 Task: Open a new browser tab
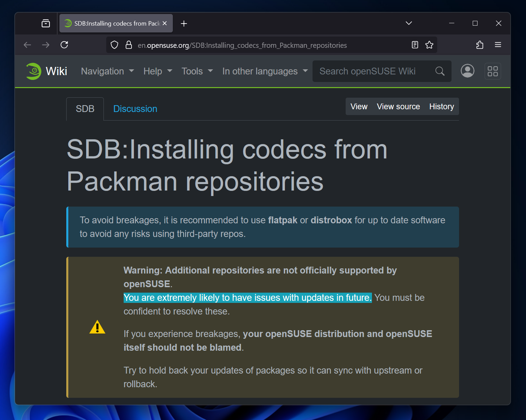[184, 23]
